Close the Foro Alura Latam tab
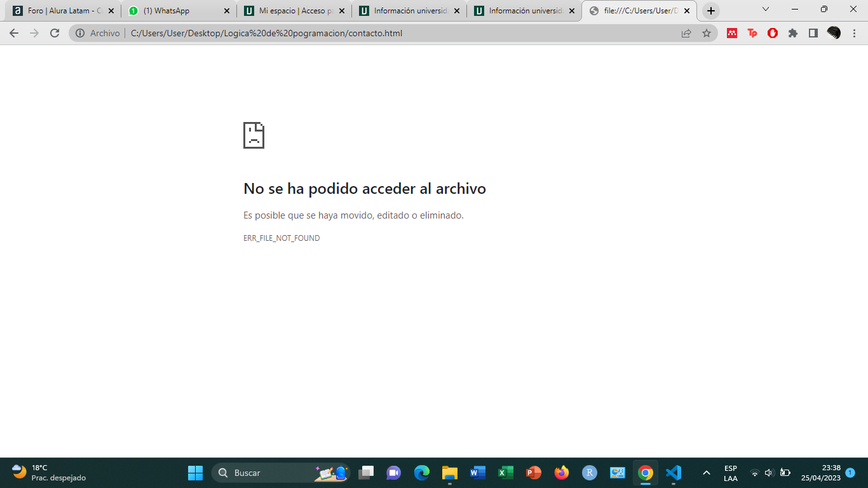 [x=111, y=11]
